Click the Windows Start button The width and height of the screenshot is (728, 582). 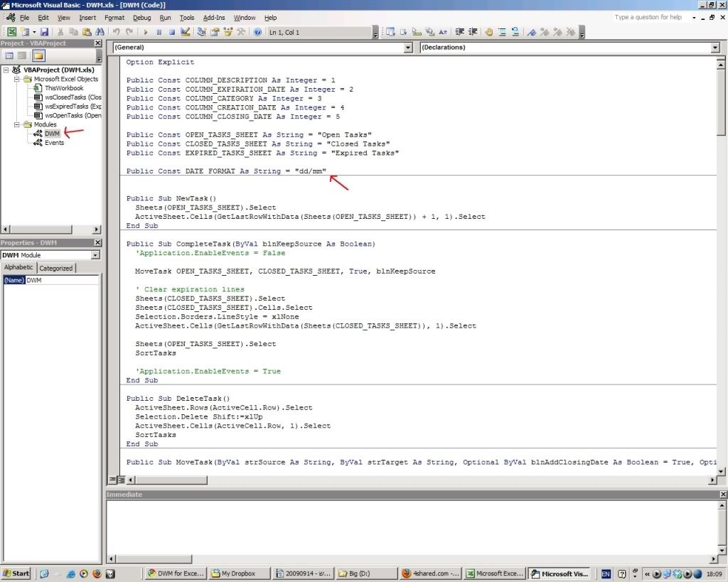click(16, 573)
